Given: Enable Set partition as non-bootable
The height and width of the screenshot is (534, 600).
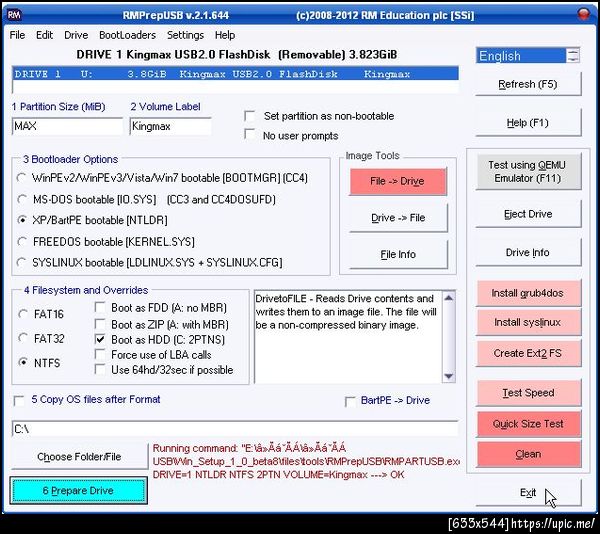Looking at the screenshot, I should 250,116.
